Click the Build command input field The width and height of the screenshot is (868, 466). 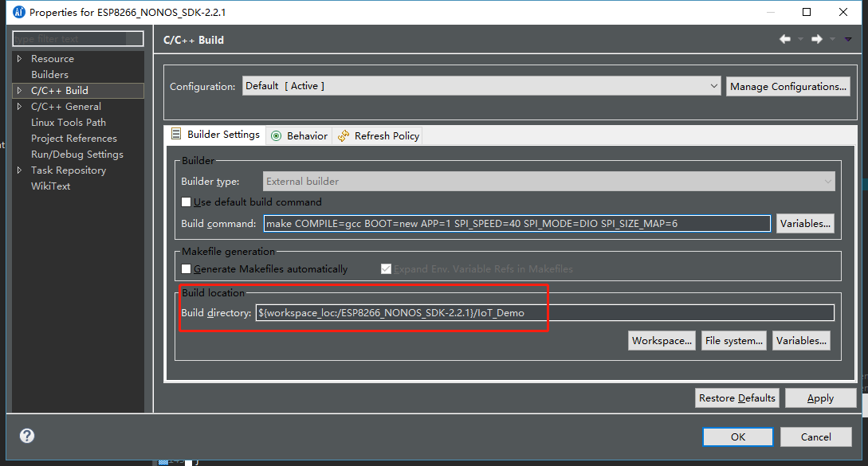tap(517, 224)
